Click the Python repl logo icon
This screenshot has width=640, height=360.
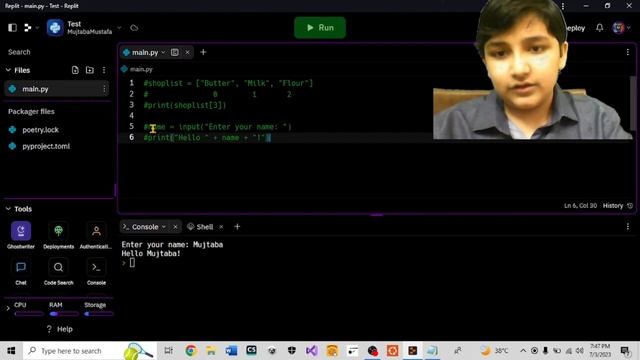(55, 27)
